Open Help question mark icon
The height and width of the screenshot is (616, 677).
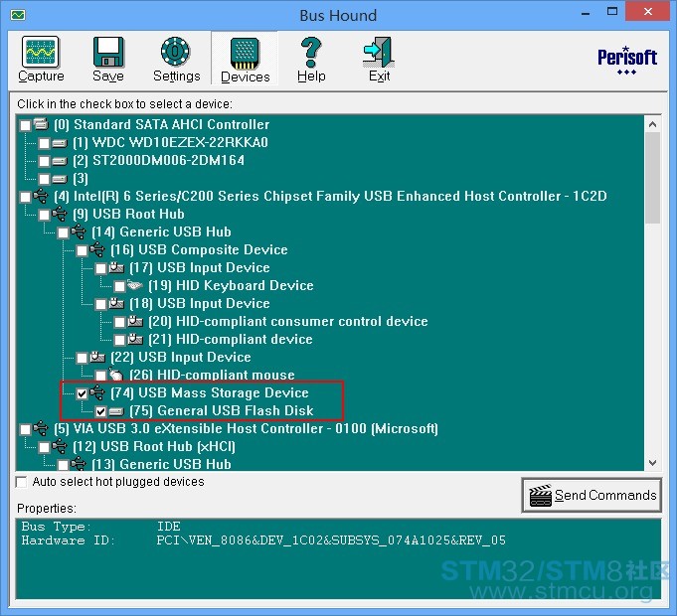pos(311,53)
